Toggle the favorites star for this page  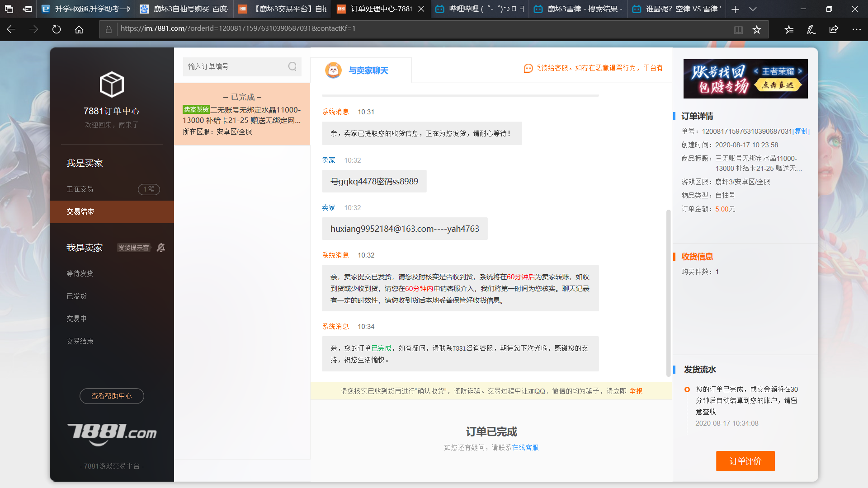point(757,29)
